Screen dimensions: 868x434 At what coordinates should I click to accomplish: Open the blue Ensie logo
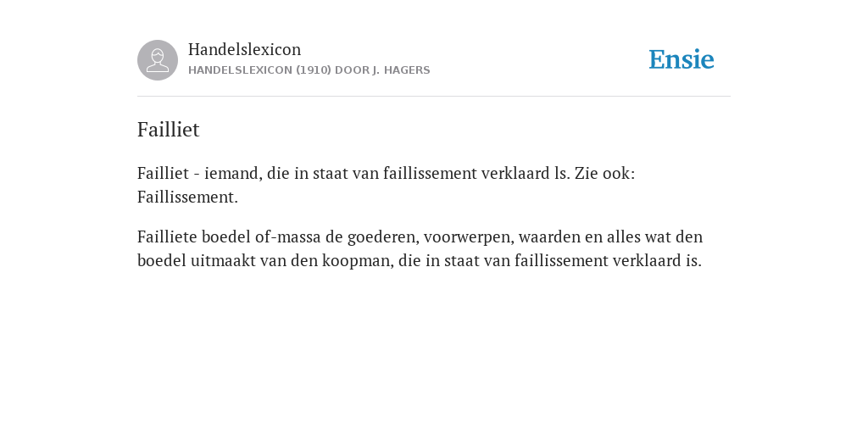(x=682, y=59)
